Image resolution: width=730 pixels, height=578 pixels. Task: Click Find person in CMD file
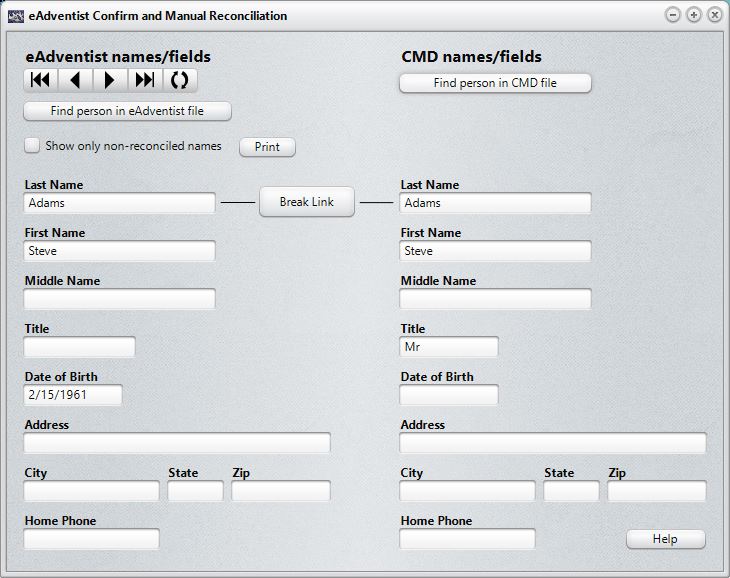click(x=495, y=83)
